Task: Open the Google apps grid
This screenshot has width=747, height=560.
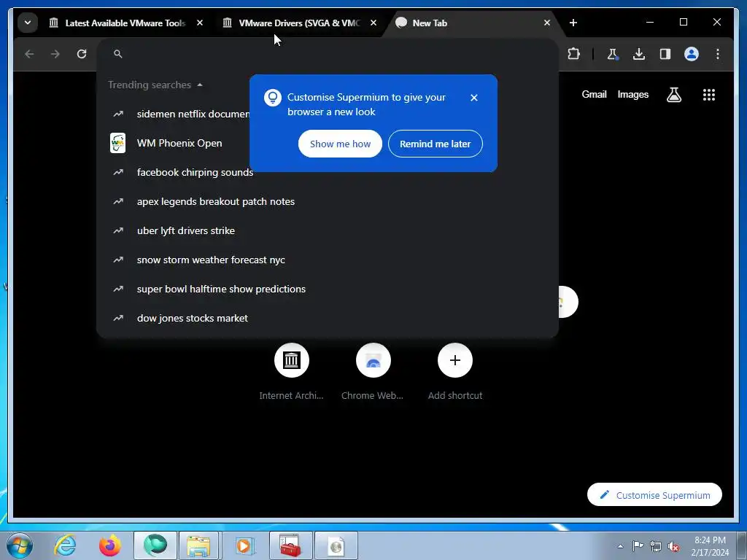Action: [x=709, y=95]
